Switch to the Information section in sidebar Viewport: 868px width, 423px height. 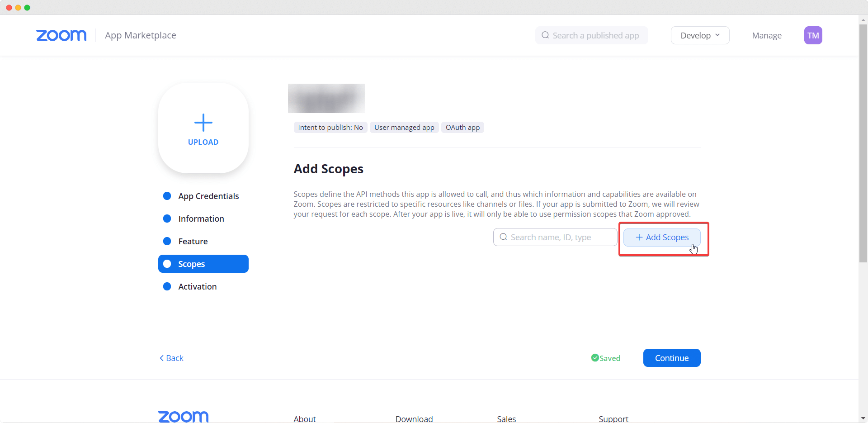pos(200,219)
